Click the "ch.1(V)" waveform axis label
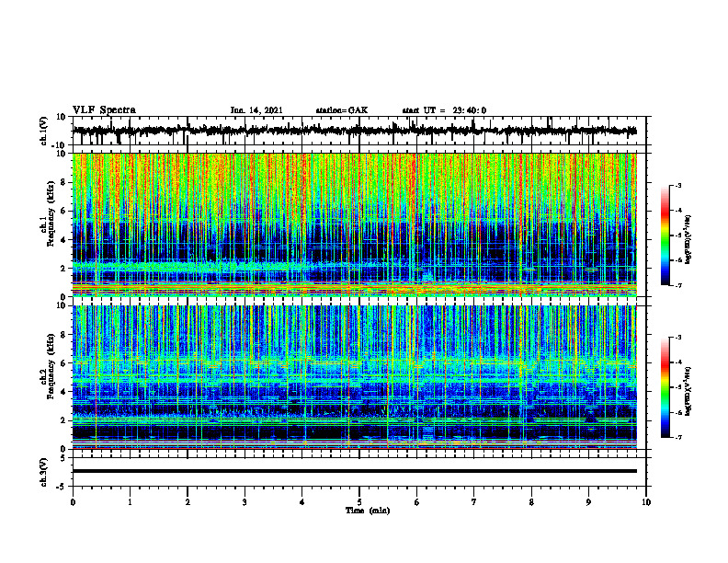The width and height of the screenshot is (728, 563). [x=44, y=131]
